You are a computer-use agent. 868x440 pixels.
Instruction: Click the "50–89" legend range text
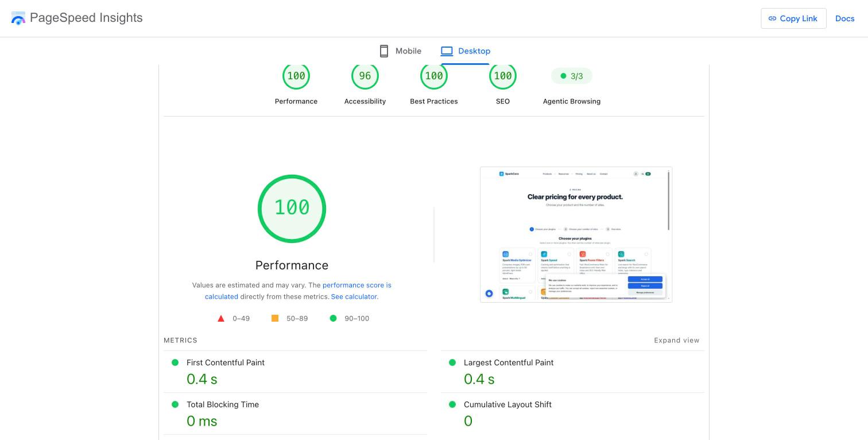pos(297,318)
